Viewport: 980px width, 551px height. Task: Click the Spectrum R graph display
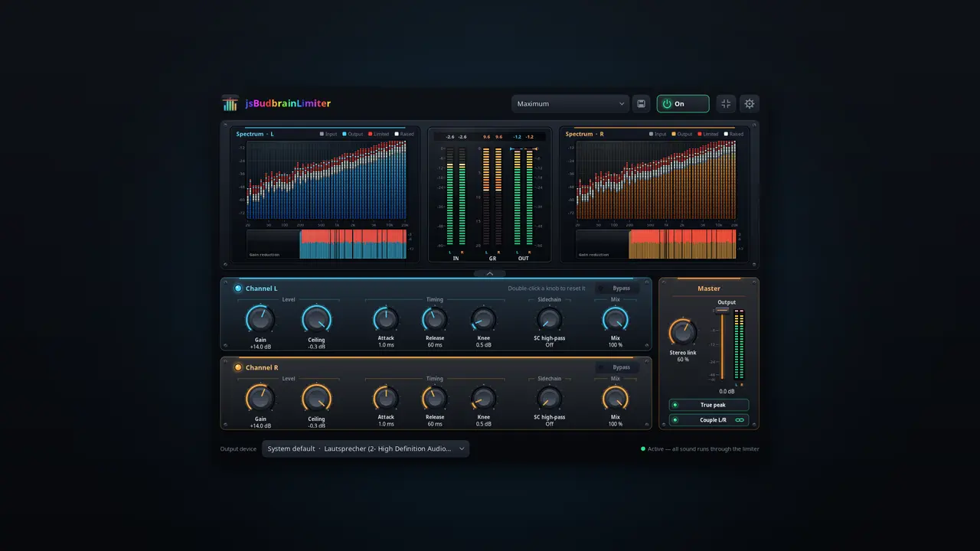point(656,181)
